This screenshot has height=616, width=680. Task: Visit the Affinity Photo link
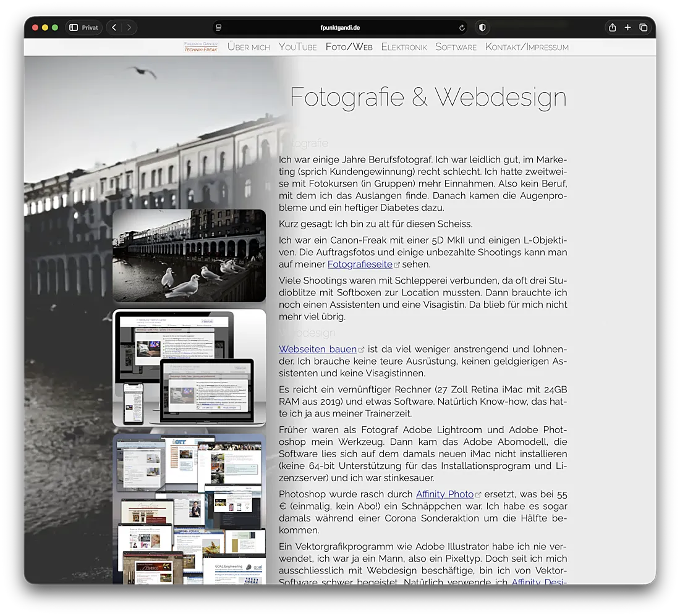[444, 494]
